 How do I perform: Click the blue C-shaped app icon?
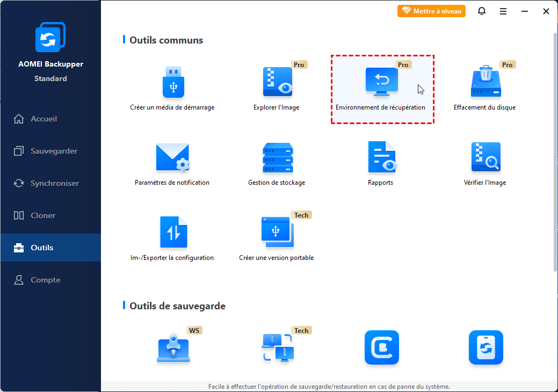tap(382, 347)
